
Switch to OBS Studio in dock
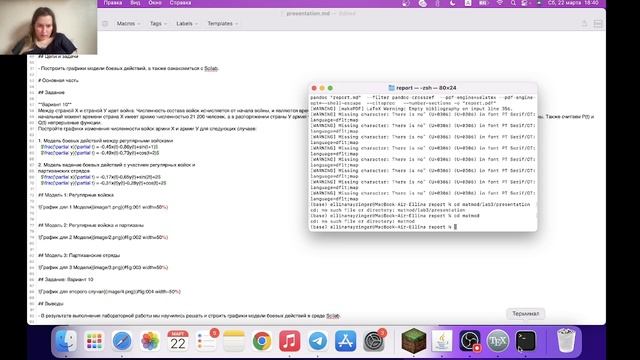(x=470, y=341)
